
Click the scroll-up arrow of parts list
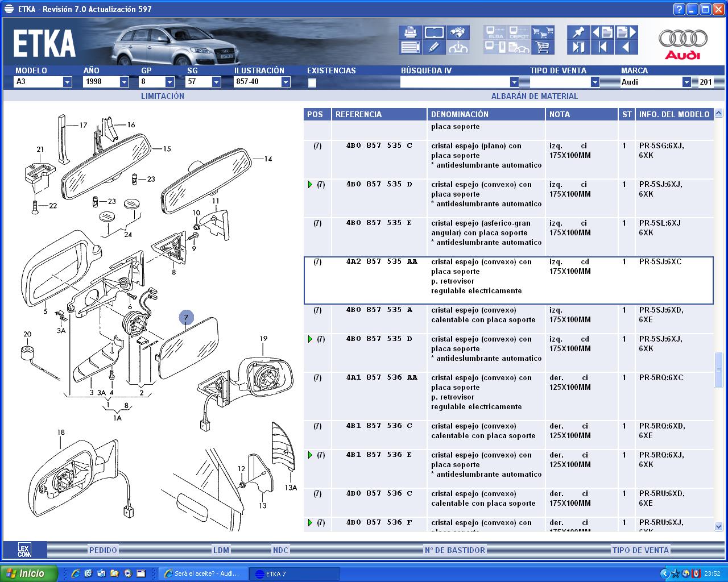[718, 113]
